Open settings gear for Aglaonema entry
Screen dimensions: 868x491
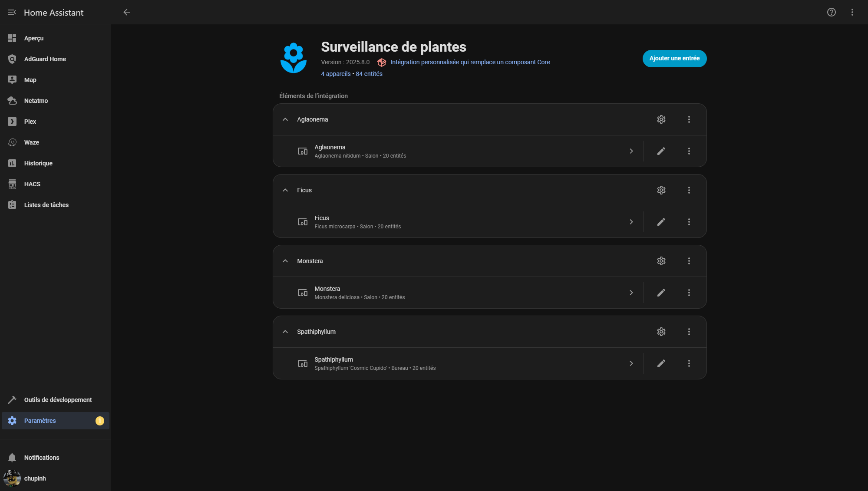coord(661,119)
